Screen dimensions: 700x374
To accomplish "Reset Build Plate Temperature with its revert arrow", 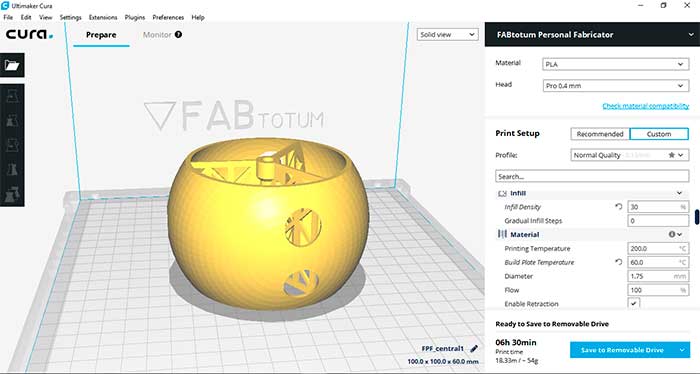I will (618, 262).
